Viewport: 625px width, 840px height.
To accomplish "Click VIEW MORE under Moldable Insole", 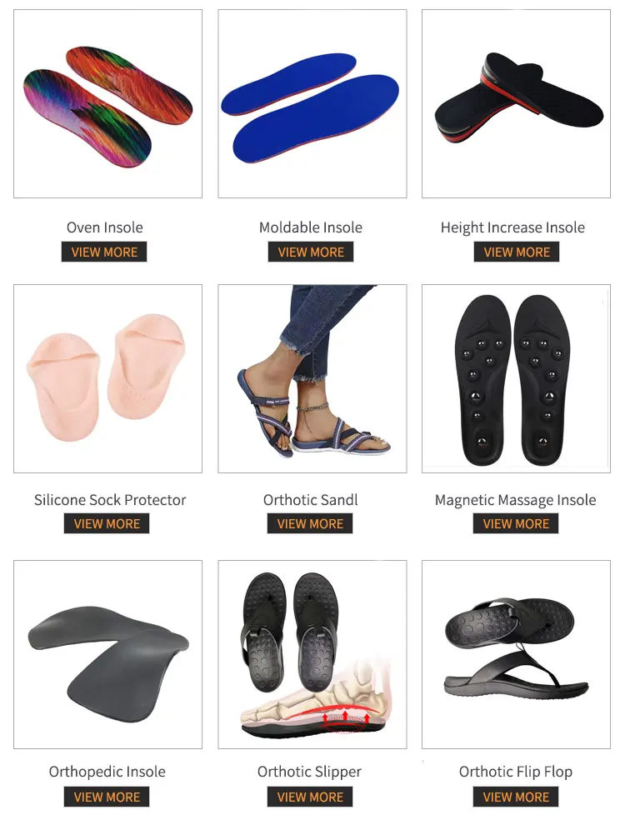I will (x=311, y=252).
